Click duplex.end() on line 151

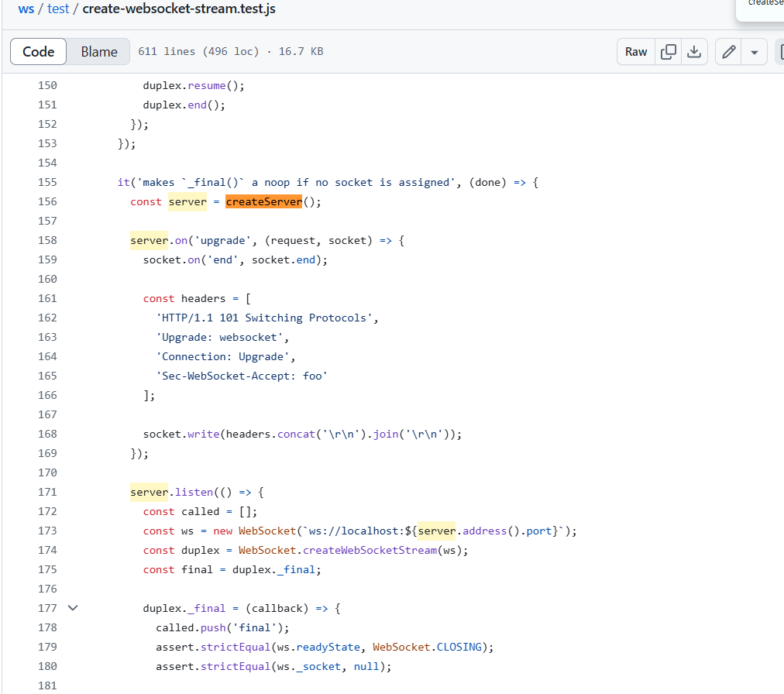[x=184, y=105]
